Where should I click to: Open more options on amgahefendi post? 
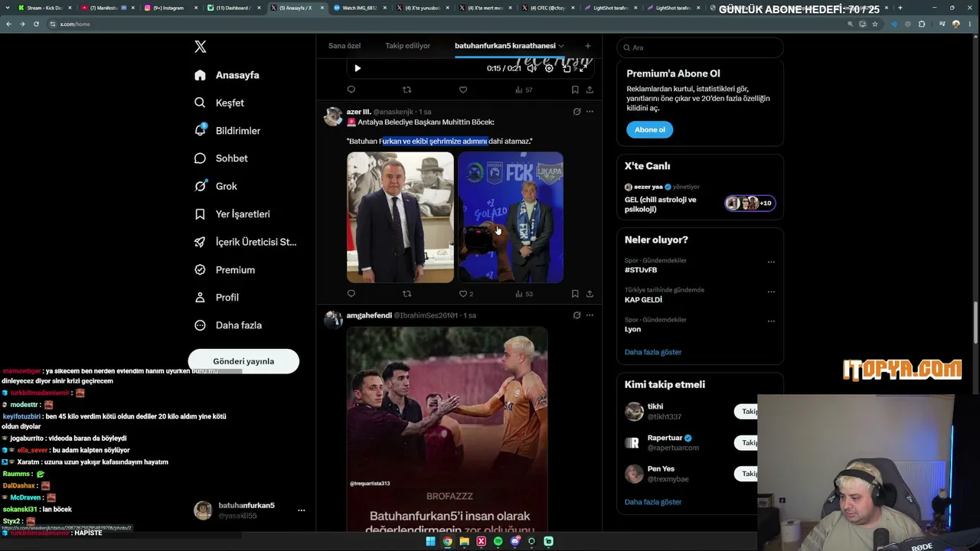(590, 315)
